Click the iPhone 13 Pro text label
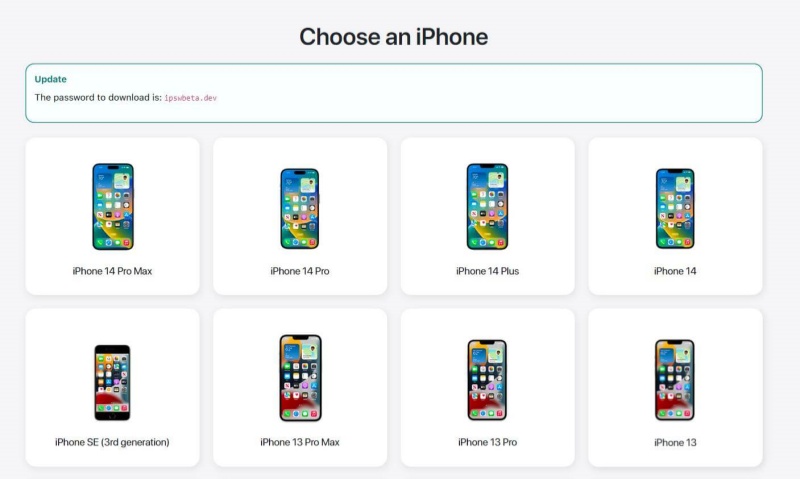This screenshot has width=800, height=479. (x=487, y=442)
